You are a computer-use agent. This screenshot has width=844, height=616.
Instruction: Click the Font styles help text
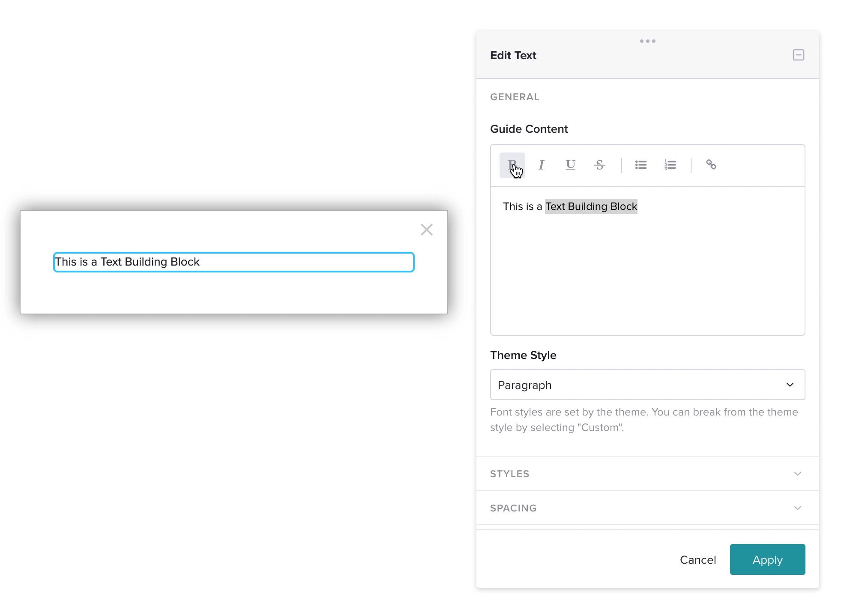(x=644, y=419)
